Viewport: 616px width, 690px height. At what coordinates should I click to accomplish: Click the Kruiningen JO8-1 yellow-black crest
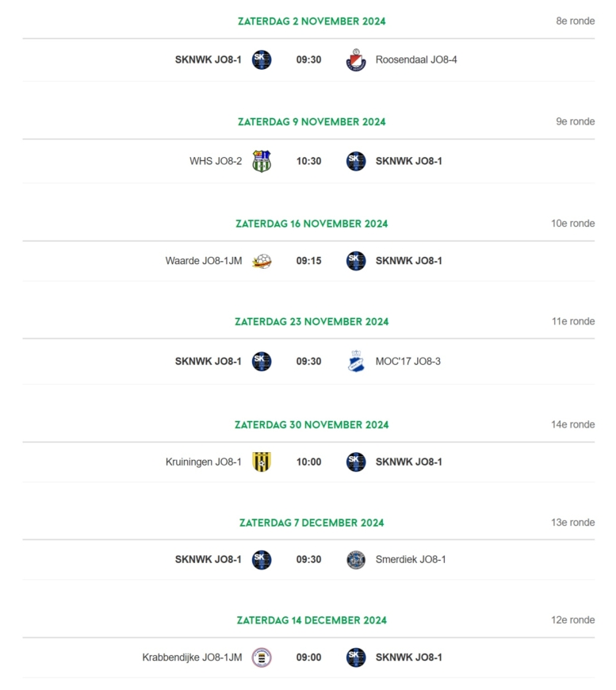pos(262,462)
